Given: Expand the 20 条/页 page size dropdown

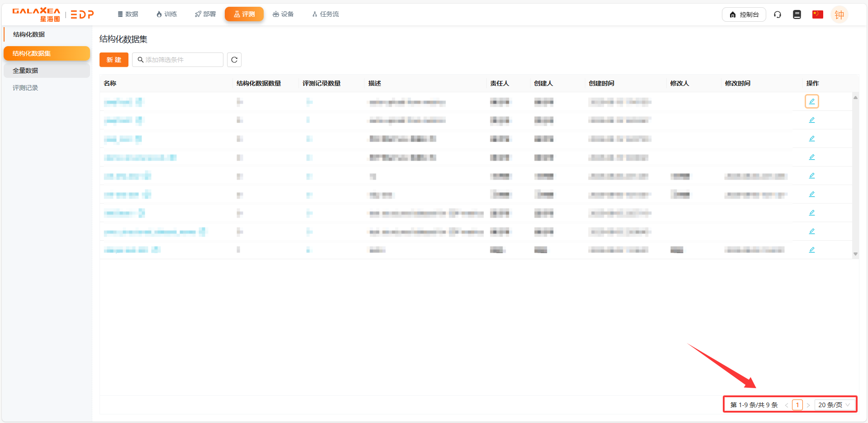Looking at the screenshot, I should coord(834,405).
